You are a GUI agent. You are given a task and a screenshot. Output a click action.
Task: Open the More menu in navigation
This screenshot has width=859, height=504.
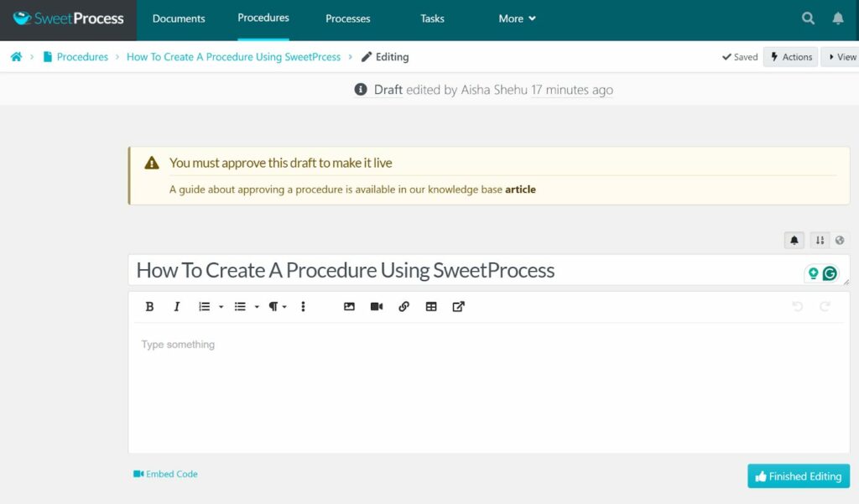[517, 18]
